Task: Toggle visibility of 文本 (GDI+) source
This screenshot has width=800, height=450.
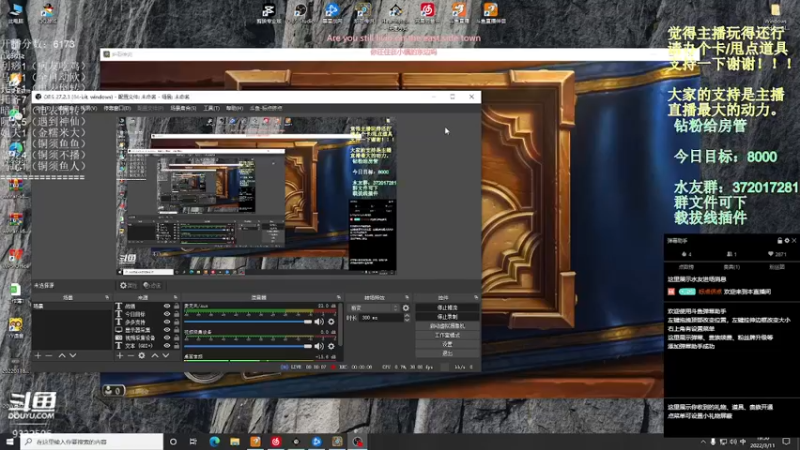Action: click(167, 345)
